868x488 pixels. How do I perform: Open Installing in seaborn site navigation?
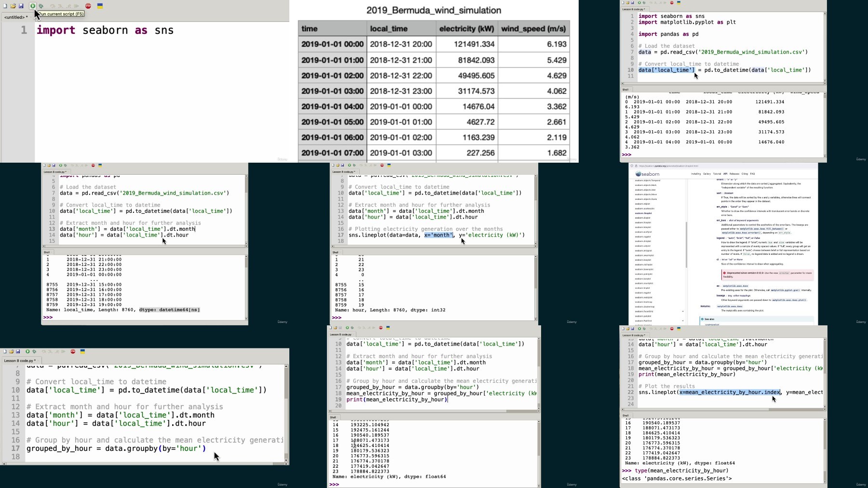pos(696,174)
